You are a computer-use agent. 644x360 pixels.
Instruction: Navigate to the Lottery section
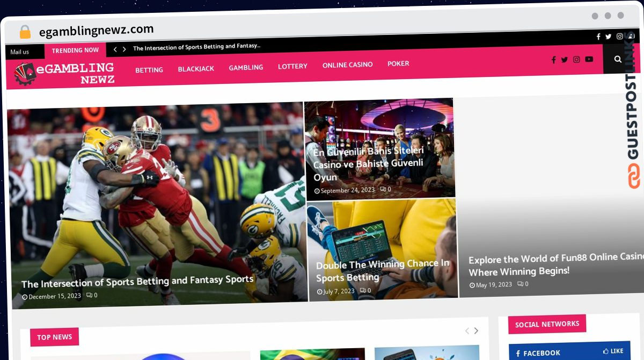click(x=292, y=66)
